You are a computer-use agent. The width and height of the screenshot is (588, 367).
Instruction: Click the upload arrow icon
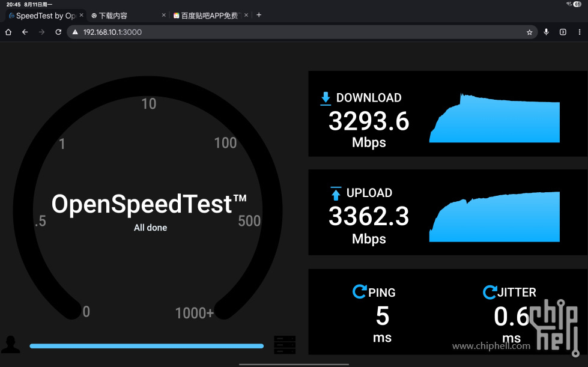pos(336,193)
